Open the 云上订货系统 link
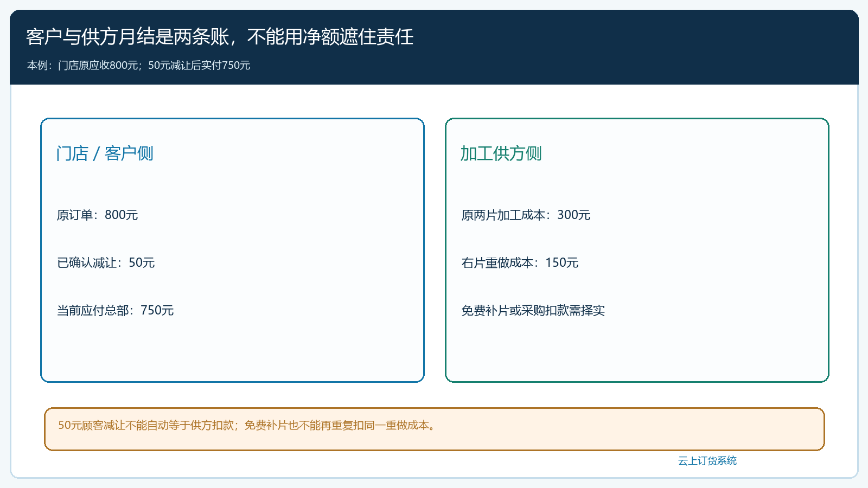 click(x=707, y=460)
